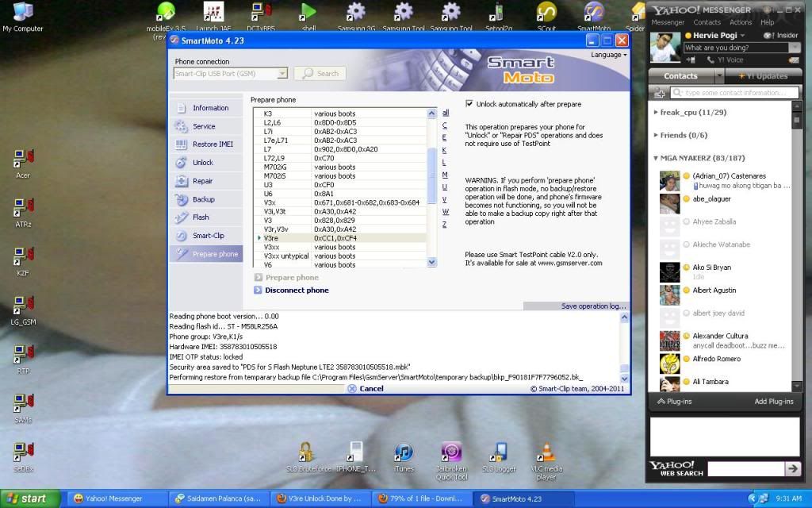Viewport: 812px width, 508px height.
Task: Select the SCout desktop icon
Action: 546,12
